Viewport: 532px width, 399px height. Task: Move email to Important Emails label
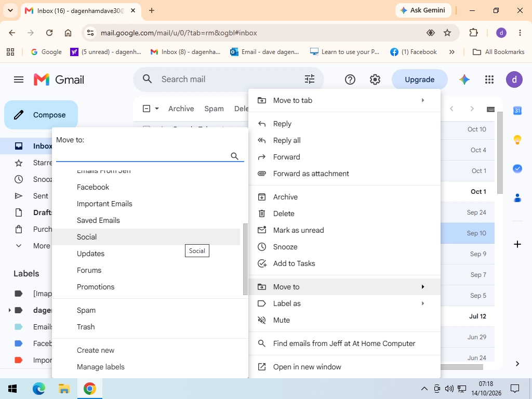(x=146, y=204)
